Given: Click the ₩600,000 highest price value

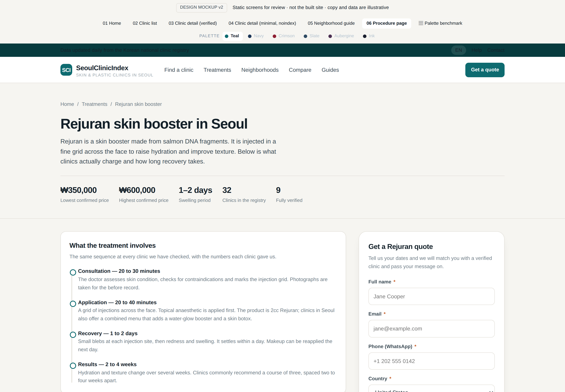Looking at the screenshot, I should click(137, 190).
